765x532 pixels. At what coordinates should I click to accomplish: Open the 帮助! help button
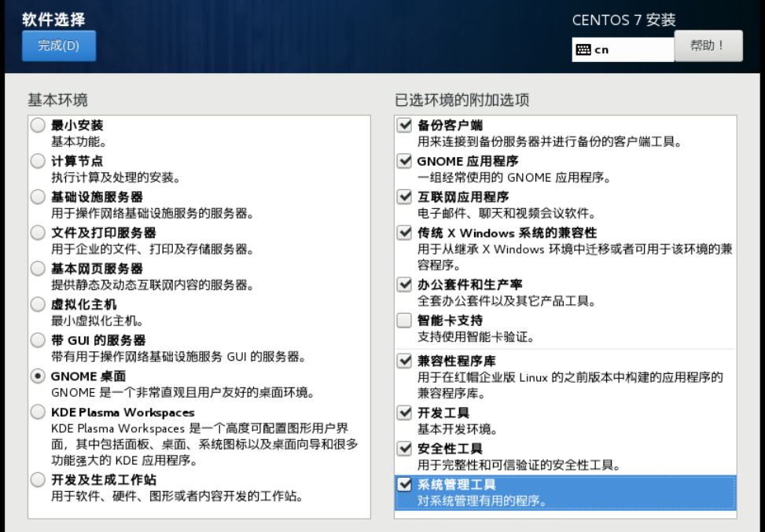(x=708, y=46)
